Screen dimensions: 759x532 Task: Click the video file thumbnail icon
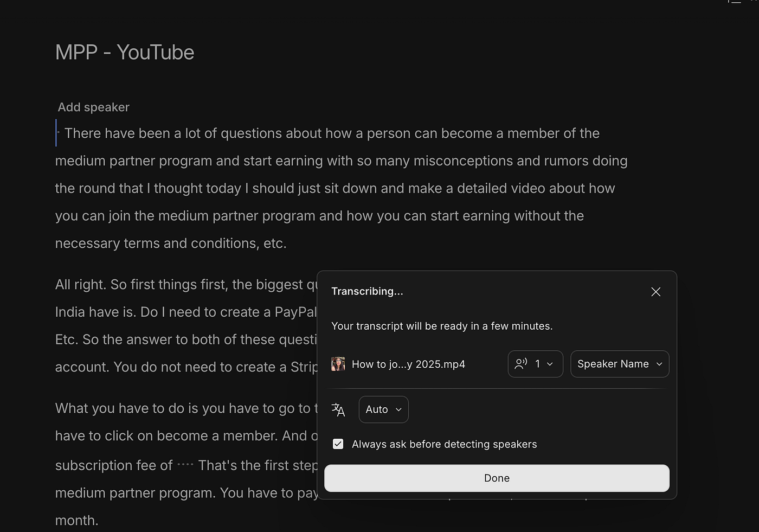point(338,364)
